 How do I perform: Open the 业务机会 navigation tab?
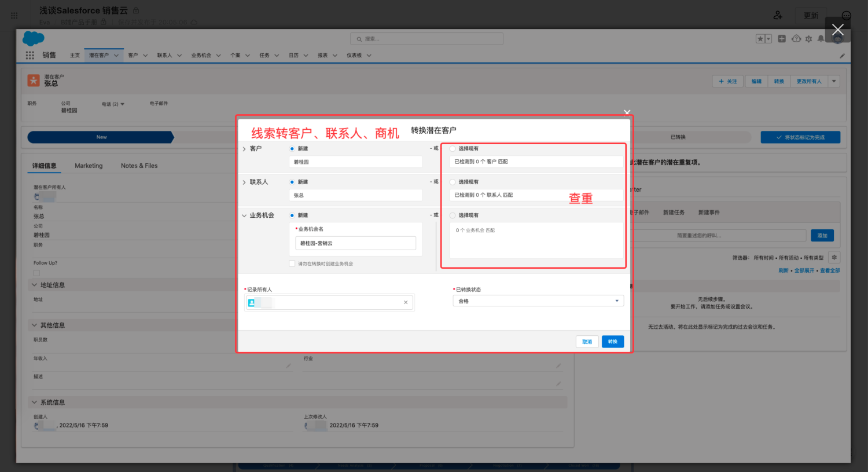pos(201,56)
